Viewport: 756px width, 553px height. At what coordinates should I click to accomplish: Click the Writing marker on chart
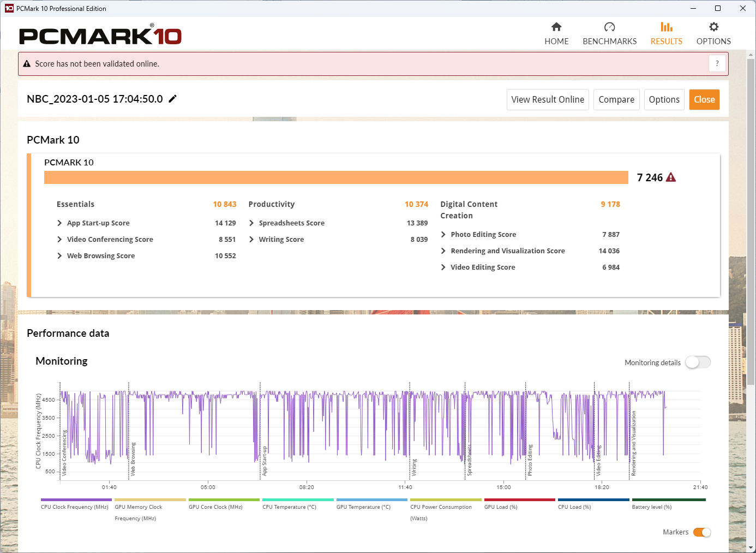414,467
